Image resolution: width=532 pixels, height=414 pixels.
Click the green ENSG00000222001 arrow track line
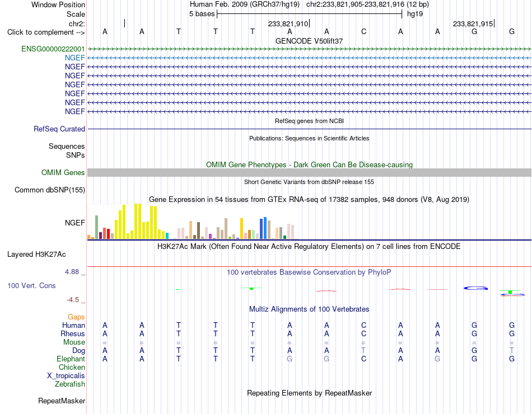(x=309, y=49)
